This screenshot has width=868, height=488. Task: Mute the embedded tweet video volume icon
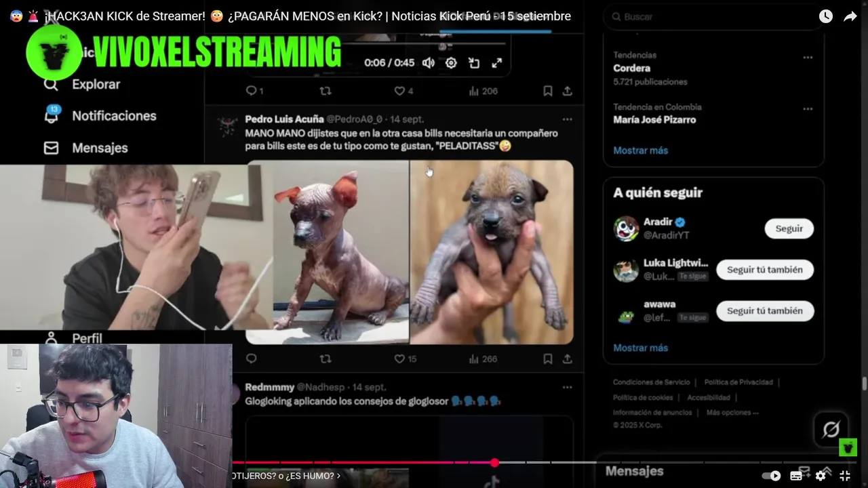428,62
